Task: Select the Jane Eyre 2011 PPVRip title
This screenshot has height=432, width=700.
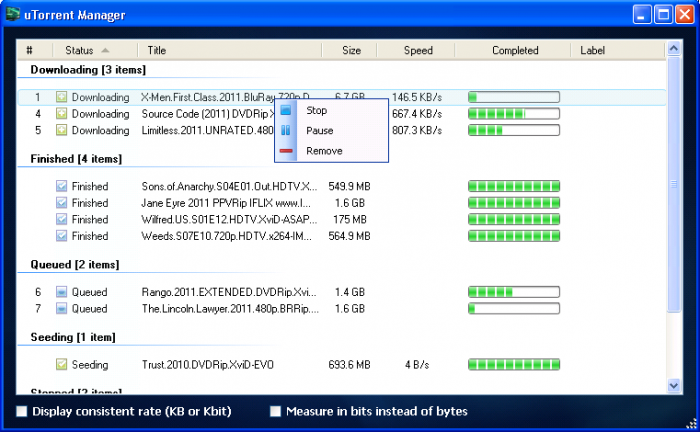Action: click(x=226, y=203)
